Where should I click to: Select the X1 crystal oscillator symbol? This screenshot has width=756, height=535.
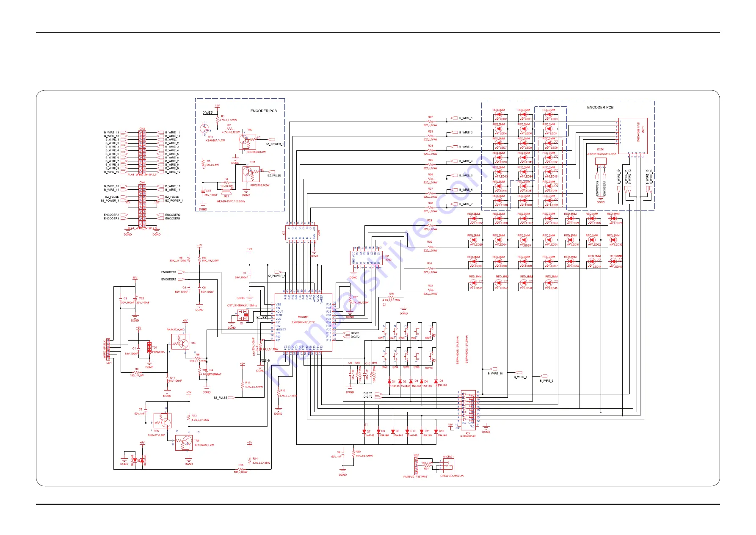coord(243,315)
